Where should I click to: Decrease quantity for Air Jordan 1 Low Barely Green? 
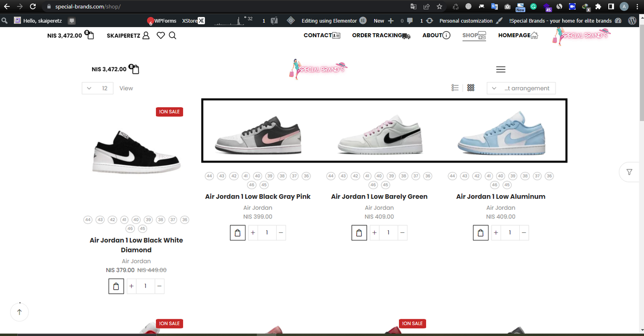(x=403, y=233)
